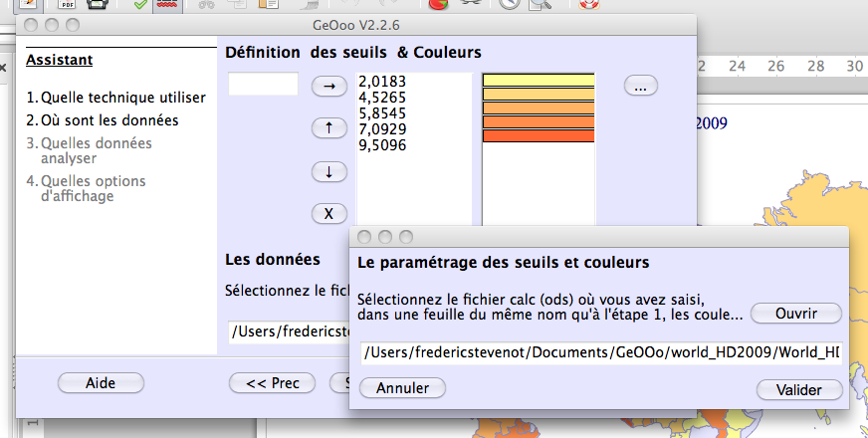Viewport: 868px width, 438px height.
Task: Click the X delete threshold button
Action: [329, 213]
